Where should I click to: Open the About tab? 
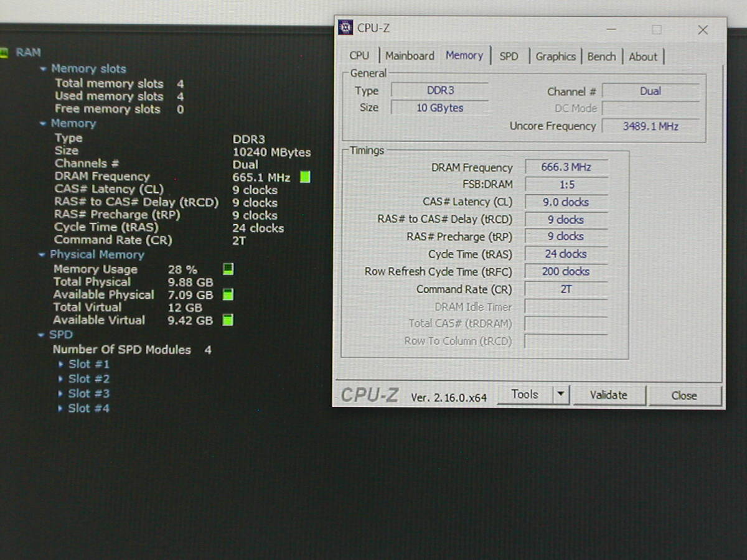click(643, 56)
